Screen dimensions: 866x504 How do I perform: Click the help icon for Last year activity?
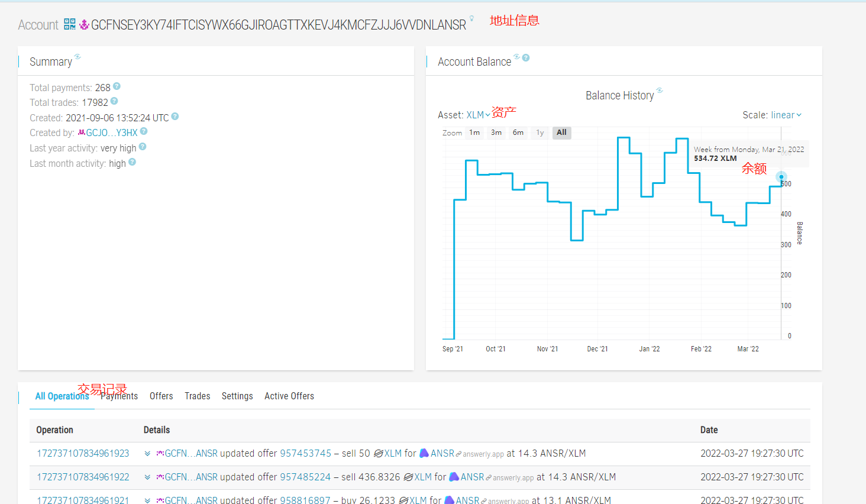coord(143,147)
